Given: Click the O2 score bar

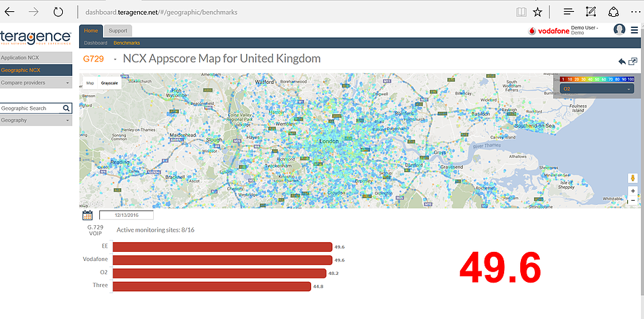Looking at the screenshot, I should 220,273.
